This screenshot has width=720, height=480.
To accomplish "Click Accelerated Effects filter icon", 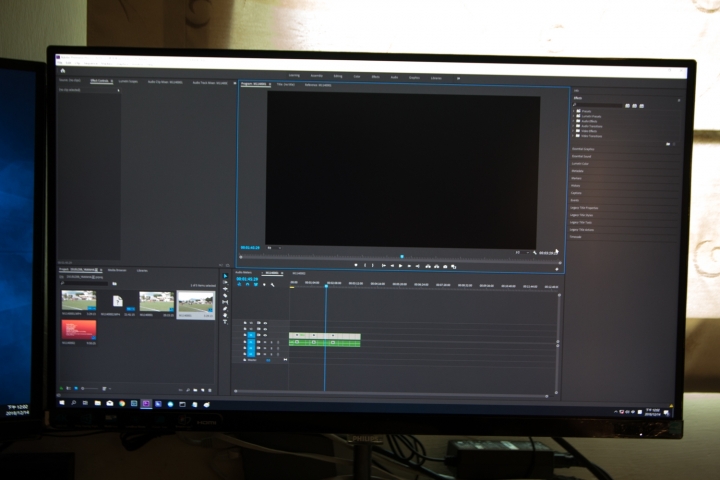I will pos(627,106).
